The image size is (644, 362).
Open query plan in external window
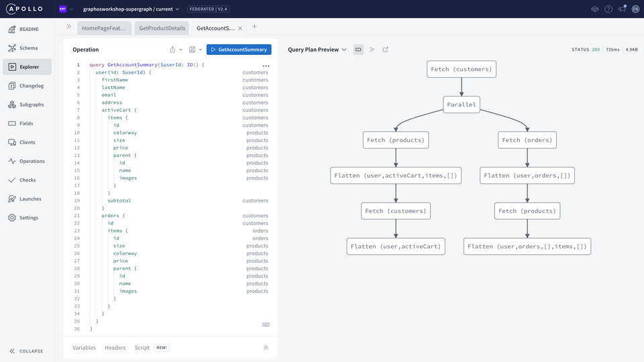tap(385, 50)
